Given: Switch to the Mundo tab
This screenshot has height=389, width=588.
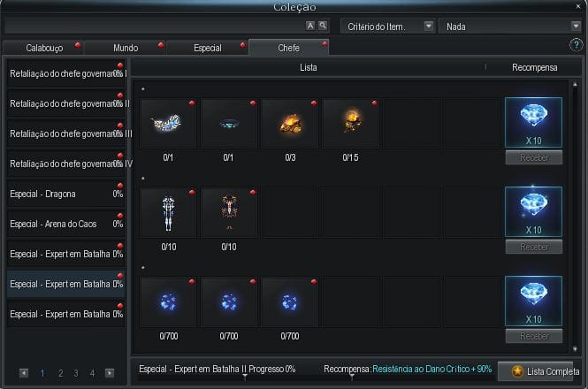Looking at the screenshot, I should [126, 48].
